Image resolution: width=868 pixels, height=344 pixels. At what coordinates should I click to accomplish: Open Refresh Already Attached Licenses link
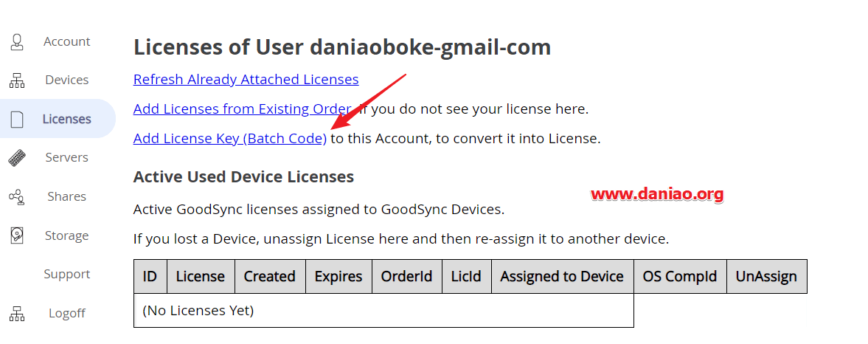click(x=246, y=79)
